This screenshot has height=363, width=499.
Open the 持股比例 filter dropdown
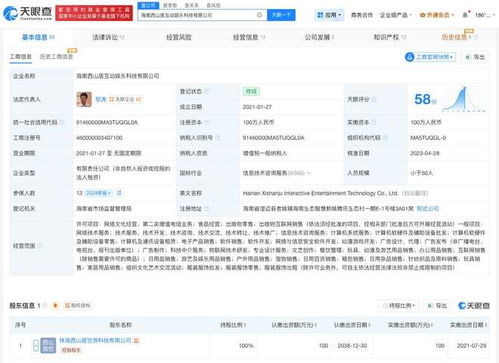pyautogui.click(x=398, y=306)
